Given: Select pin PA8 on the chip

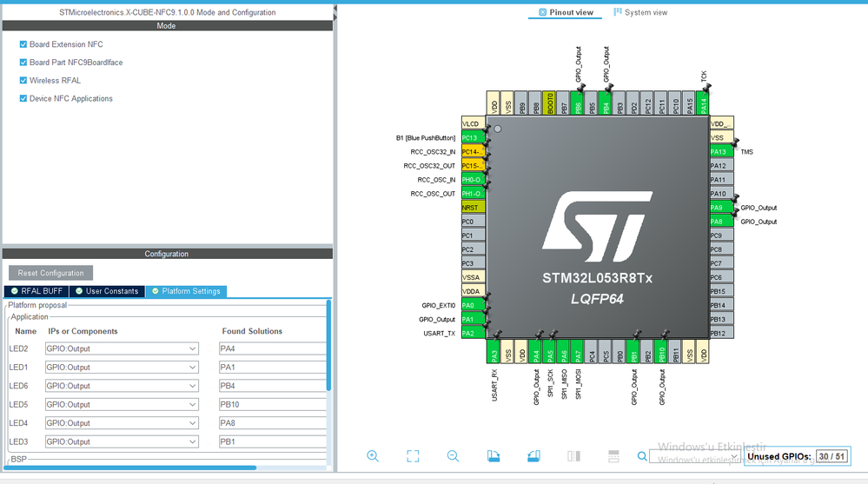Looking at the screenshot, I should pyautogui.click(x=722, y=222).
